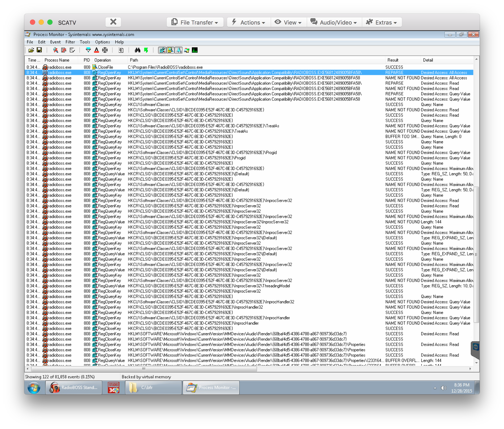Click the Path column header
The image size is (504, 429).
click(x=256, y=60)
